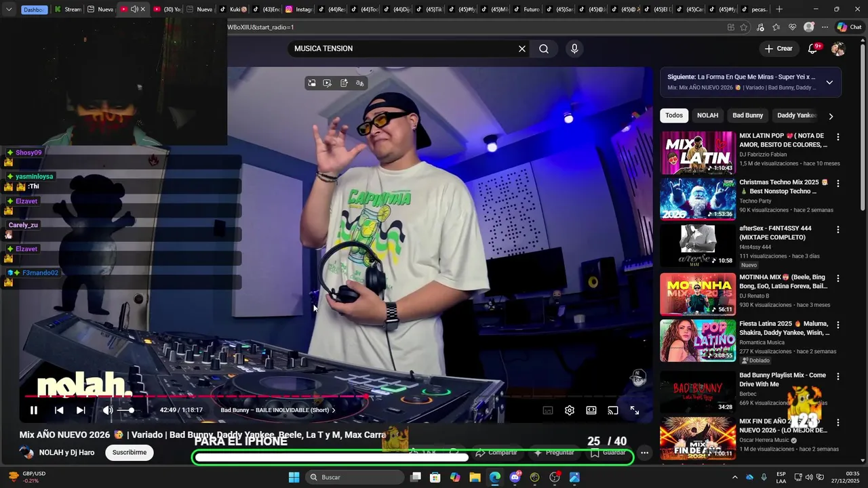This screenshot has height=488, width=868.
Task: Open the 'NOLAH y Dj Haro' channel link
Action: 66,452
